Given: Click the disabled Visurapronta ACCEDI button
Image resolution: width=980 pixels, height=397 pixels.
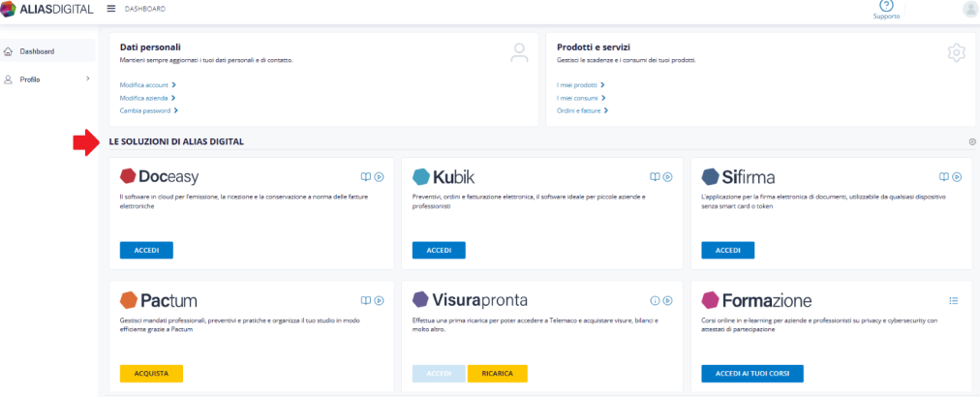Looking at the screenshot, I should click(439, 373).
